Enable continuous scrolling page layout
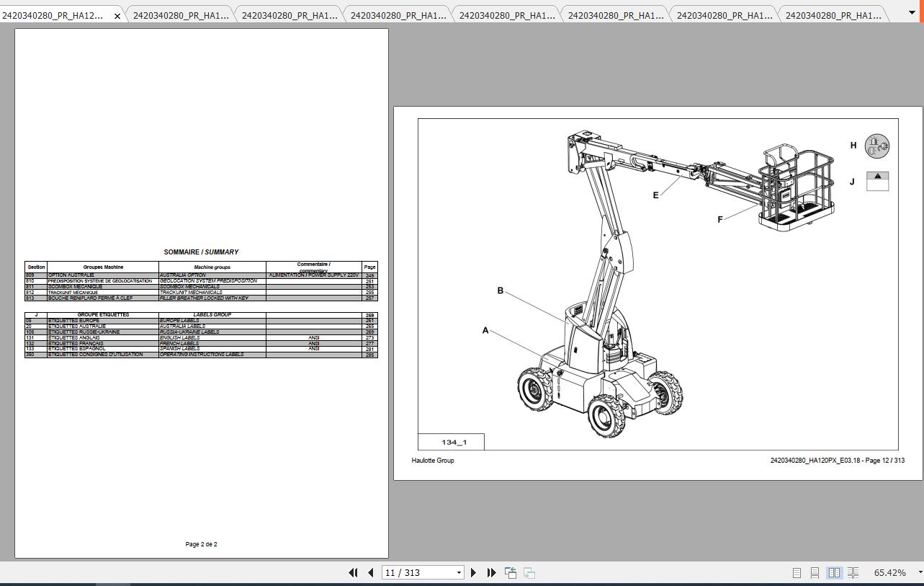This screenshot has height=586, width=924. (x=815, y=572)
